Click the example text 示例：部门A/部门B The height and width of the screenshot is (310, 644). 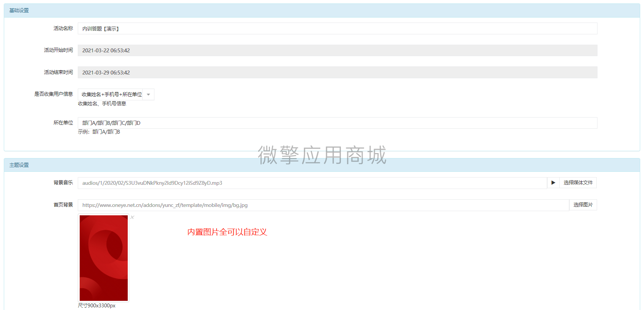pyautogui.click(x=99, y=132)
